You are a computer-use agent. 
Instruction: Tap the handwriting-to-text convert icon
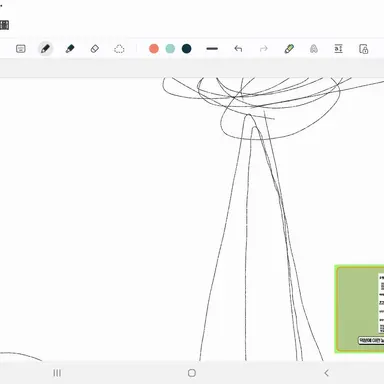tap(314, 49)
